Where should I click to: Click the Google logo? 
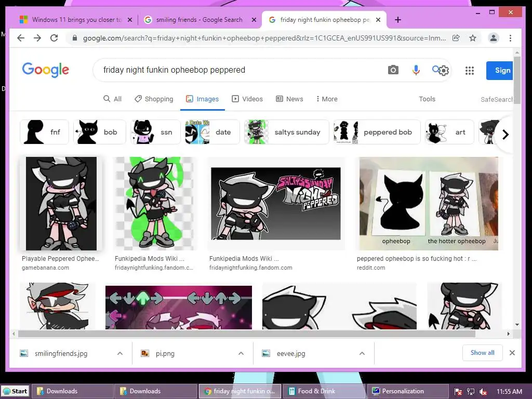pyautogui.click(x=46, y=70)
